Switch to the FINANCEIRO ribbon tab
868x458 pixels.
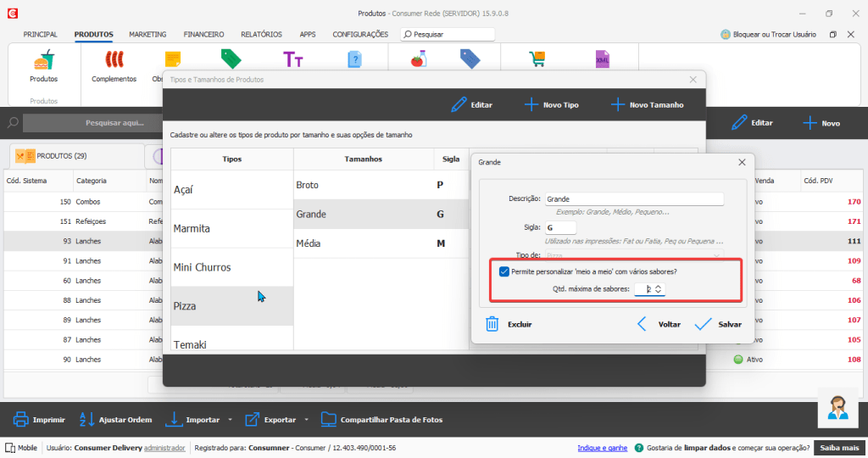tap(203, 35)
